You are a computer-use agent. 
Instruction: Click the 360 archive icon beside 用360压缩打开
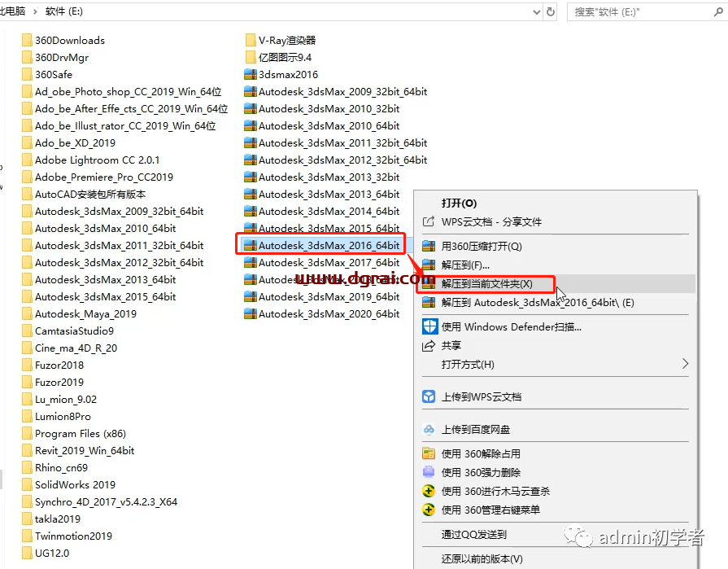coord(429,246)
